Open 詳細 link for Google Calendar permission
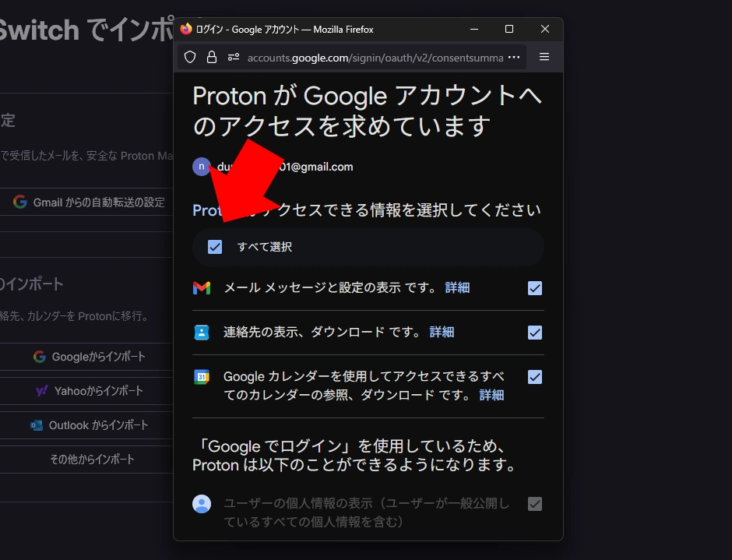 [x=491, y=395]
